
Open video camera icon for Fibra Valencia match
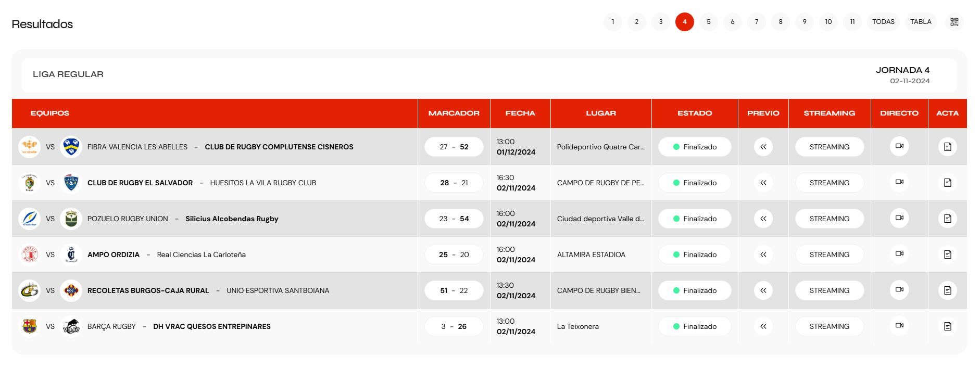(x=899, y=146)
